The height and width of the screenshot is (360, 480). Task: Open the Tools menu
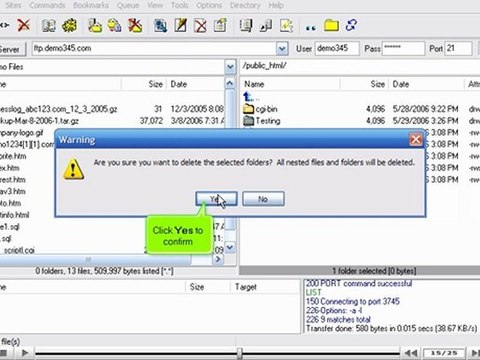pyautogui.click(x=180, y=5)
